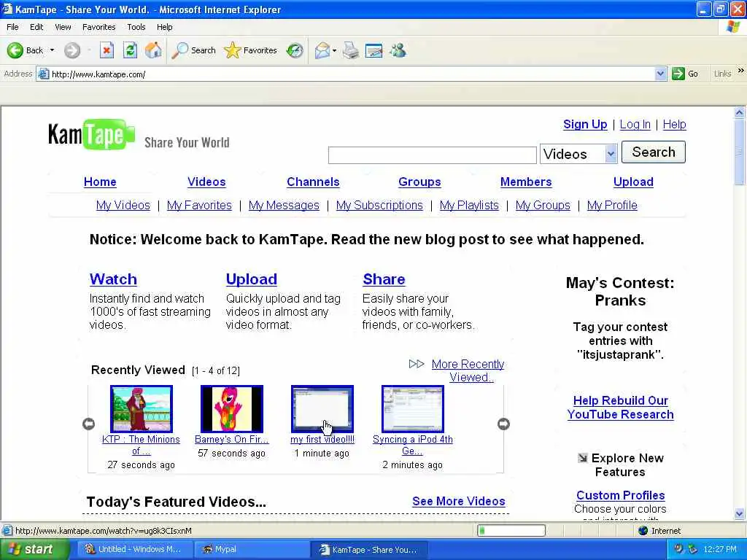Expand the Links toolbar chevron
Screen dimensions: 747x560
pyautogui.click(x=741, y=71)
